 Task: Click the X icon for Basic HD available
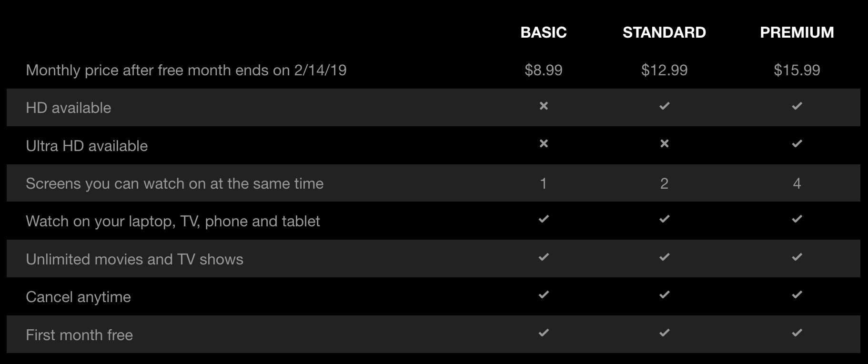[544, 106]
